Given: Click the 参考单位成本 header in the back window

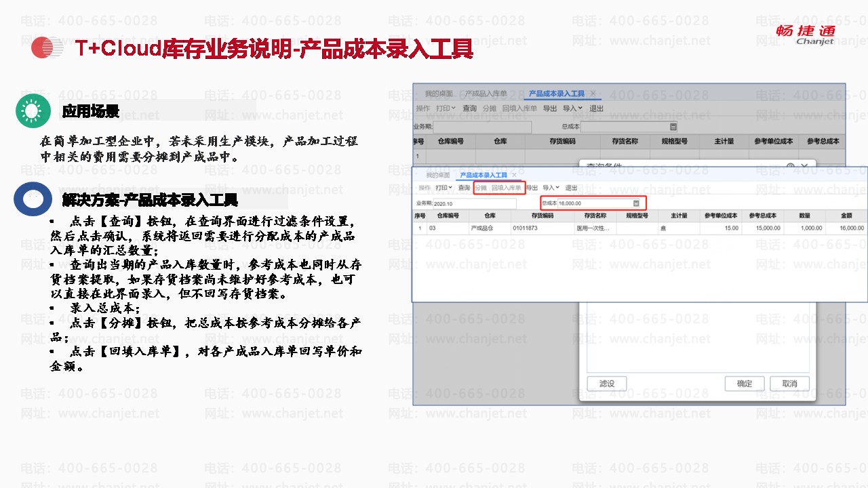Looking at the screenshot, I should [774, 142].
